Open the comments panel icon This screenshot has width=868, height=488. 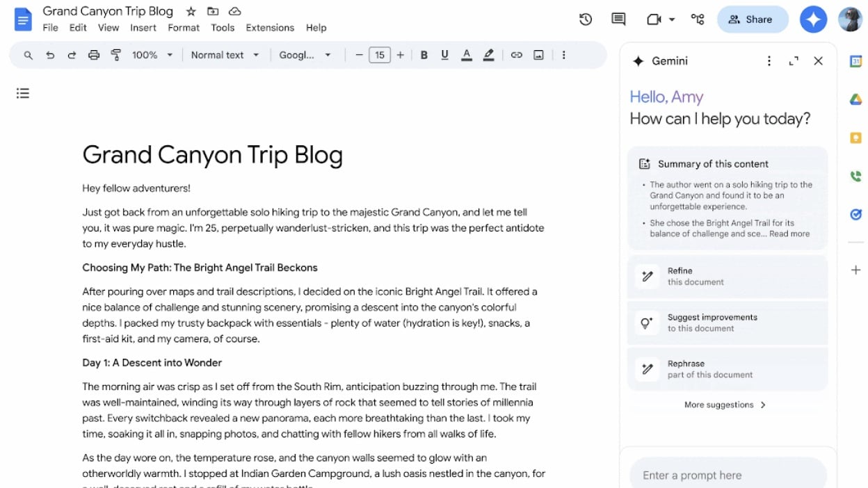618,19
